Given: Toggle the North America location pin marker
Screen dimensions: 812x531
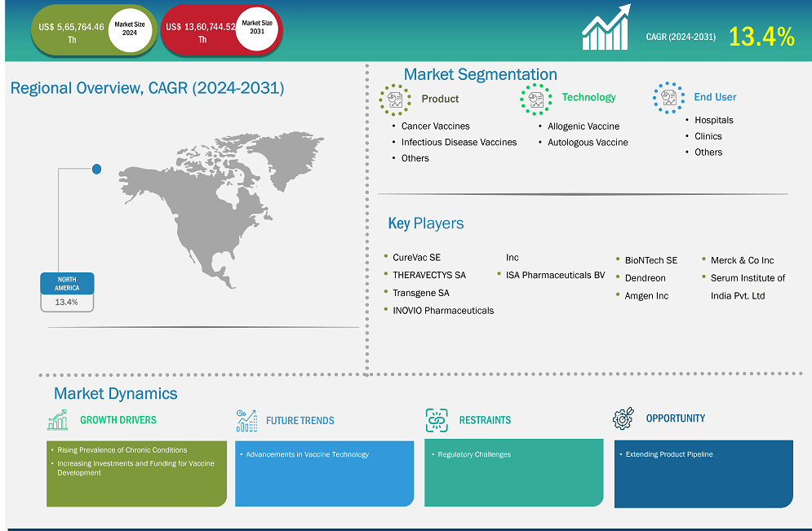Looking at the screenshot, I should [x=96, y=169].
